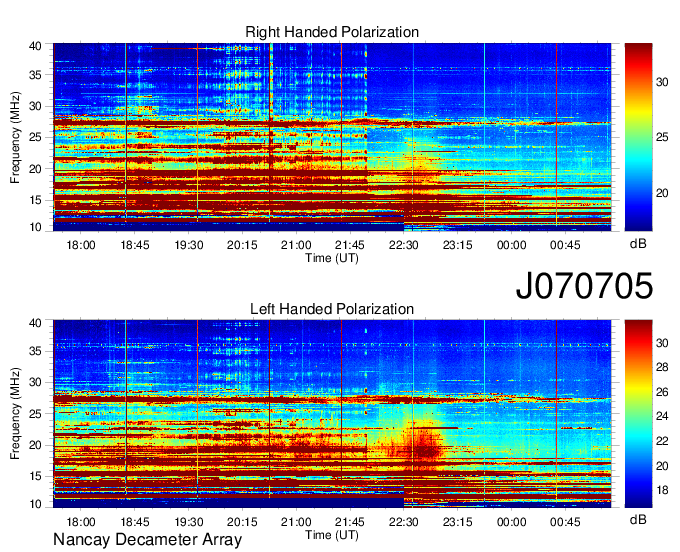Select the observation ID 'J070705'
This screenshot has width=680, height=552.
coord(584,286)
